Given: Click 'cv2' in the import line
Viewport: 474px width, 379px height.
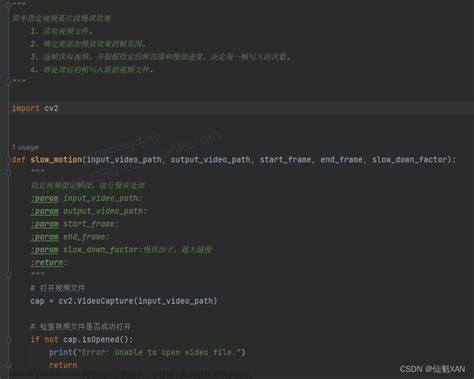Looking at the screenshot, I should 51,108.
